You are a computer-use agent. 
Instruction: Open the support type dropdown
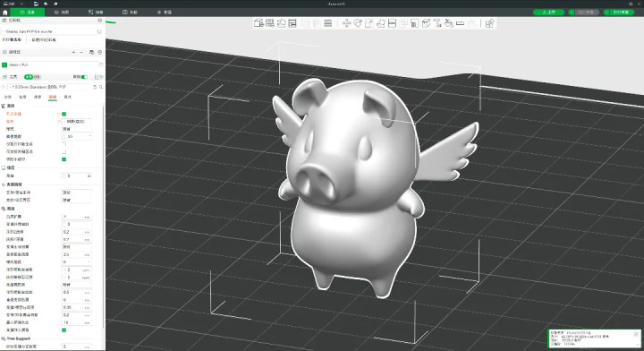coord(76,122)
